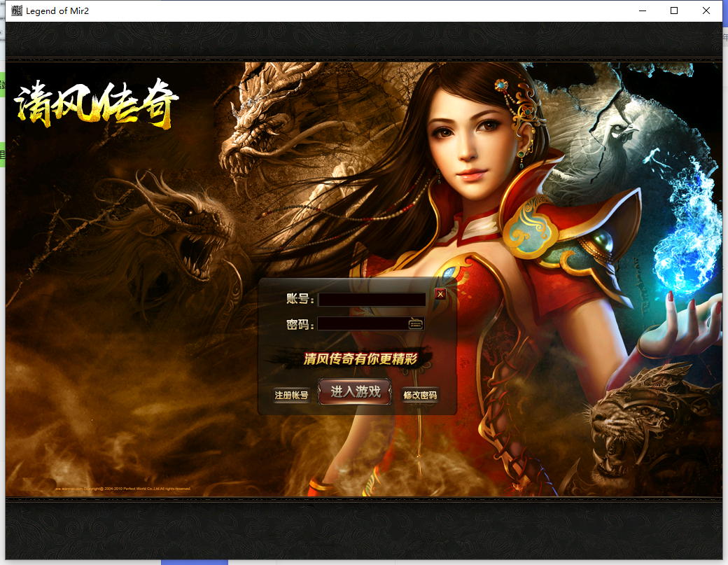
Task: Open the on-screen keyboard icon in password field
Action: [416, 323]
